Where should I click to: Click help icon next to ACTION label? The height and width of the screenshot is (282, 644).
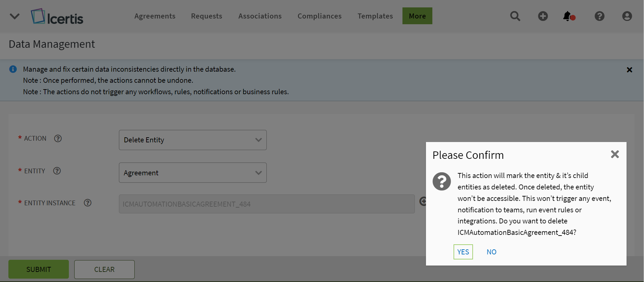[x=58, y=139]
